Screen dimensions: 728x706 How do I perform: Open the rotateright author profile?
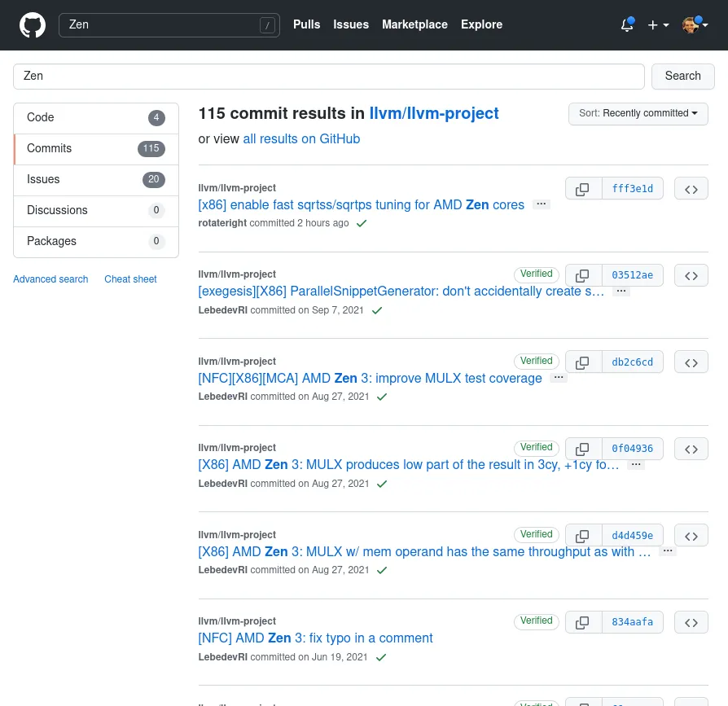pyautogui.click(x=222, y=223)
